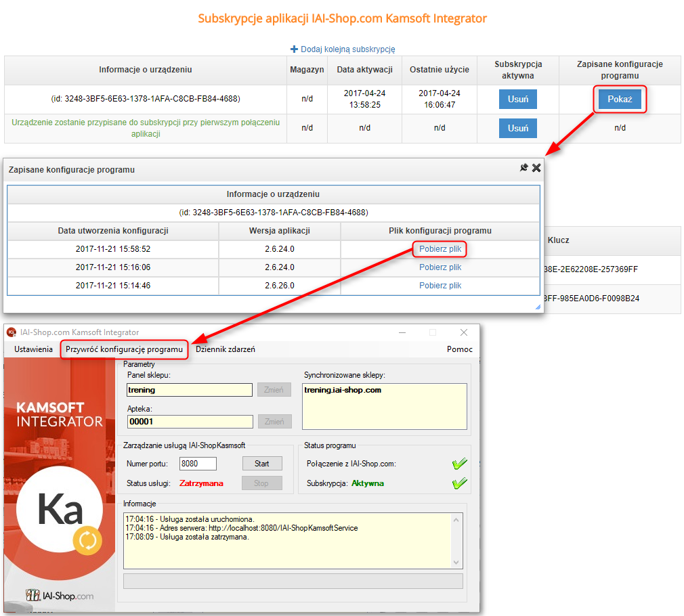684x616 pixels.
Task: Click the device id text in the subscriptions table
Action: tap(145, 99)
